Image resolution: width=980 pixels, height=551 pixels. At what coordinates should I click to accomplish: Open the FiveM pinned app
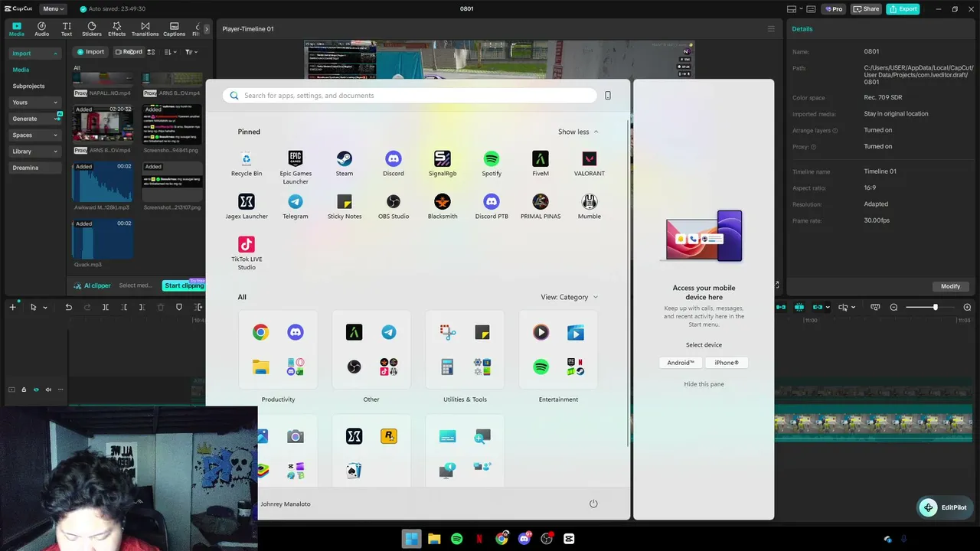541,163
